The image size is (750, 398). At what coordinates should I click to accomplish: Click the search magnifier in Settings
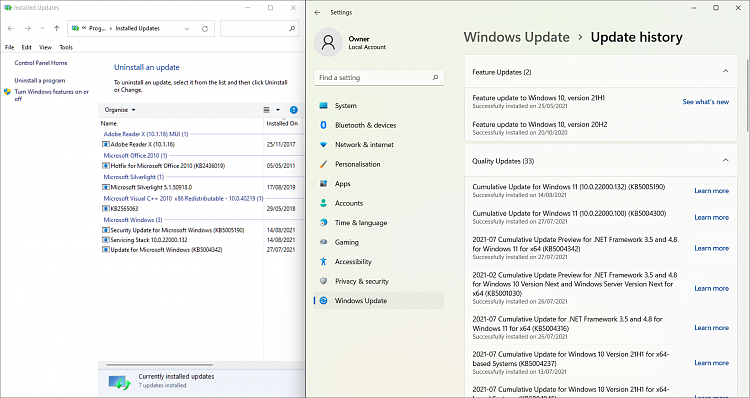point(435,77)
